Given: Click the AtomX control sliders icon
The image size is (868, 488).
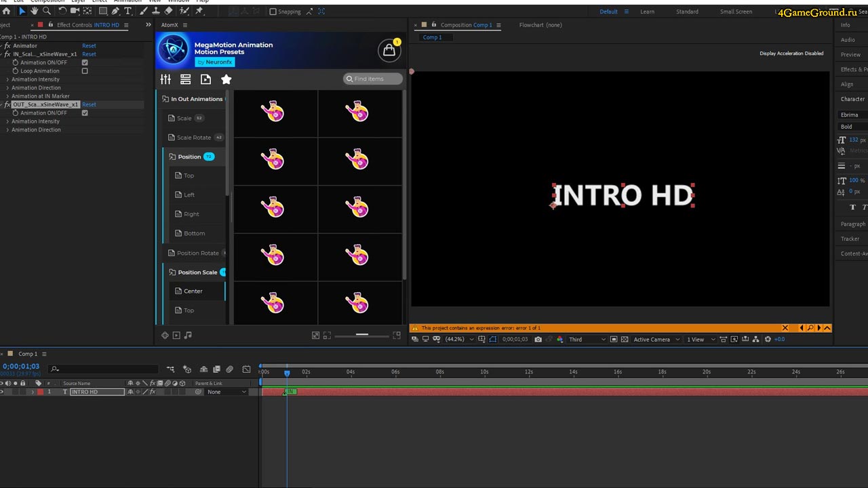Looking at the screenshot, I should [x=165, y=79].
